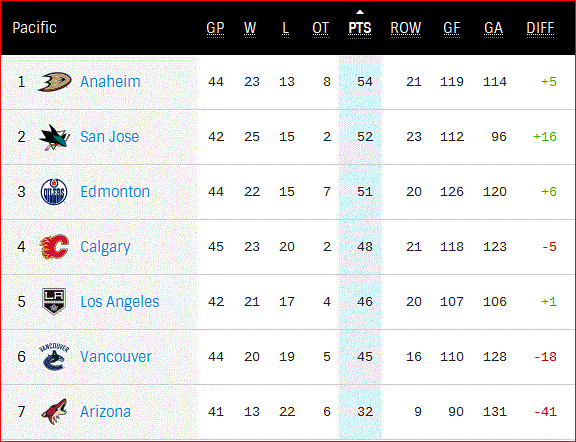Sort standings by DIFF column
The width and height of the screenshot is (576, 442).
540,29
